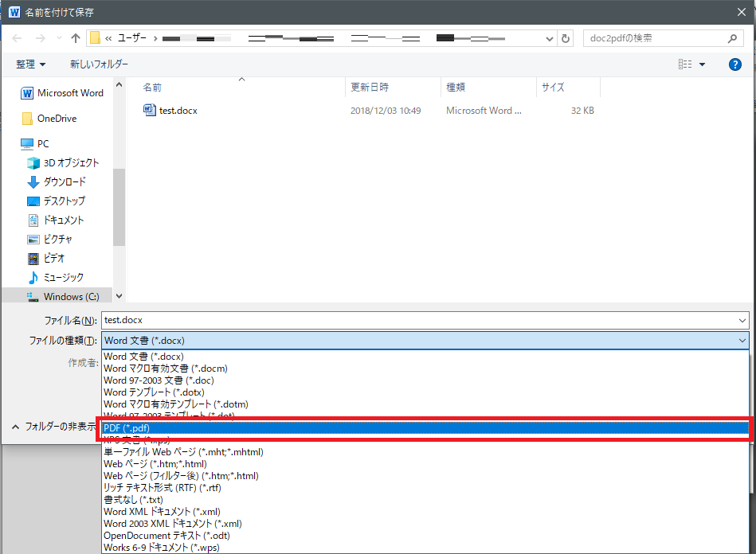
Task: Open the address bar history dropdown
Action: pos(549,38)
